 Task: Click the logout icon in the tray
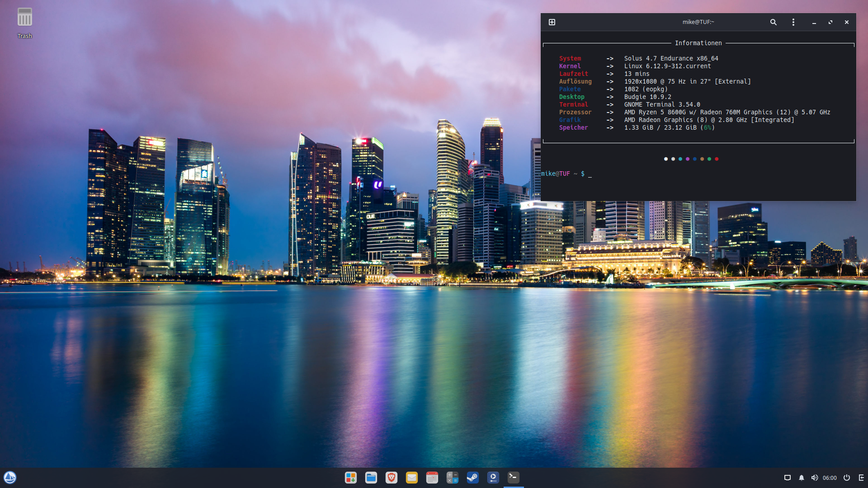tap(861, 478)
